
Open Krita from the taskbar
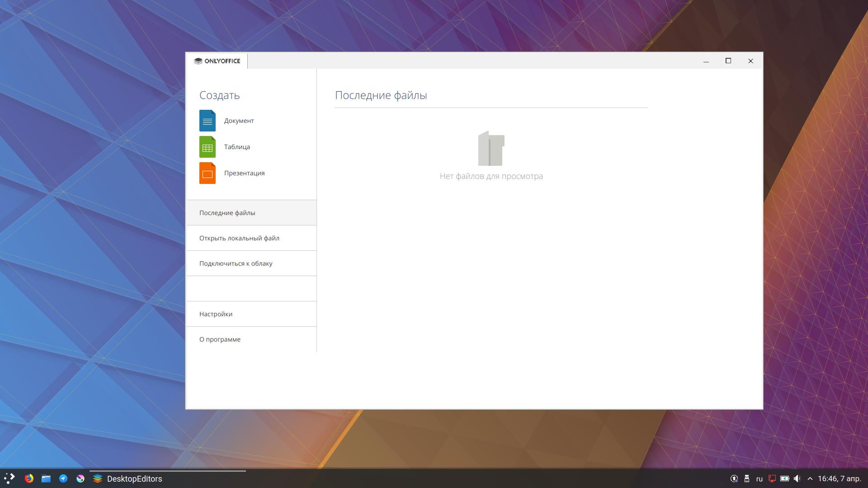(80, 479)
